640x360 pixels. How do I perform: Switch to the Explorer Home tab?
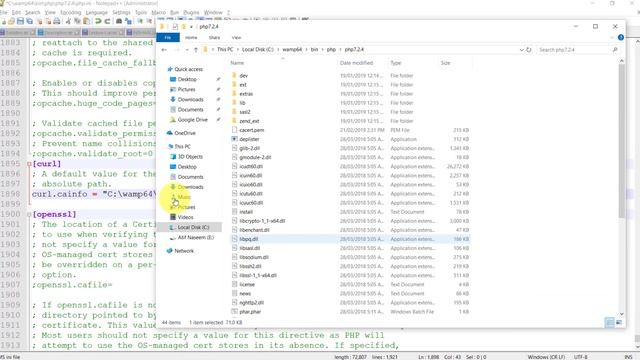191,38
